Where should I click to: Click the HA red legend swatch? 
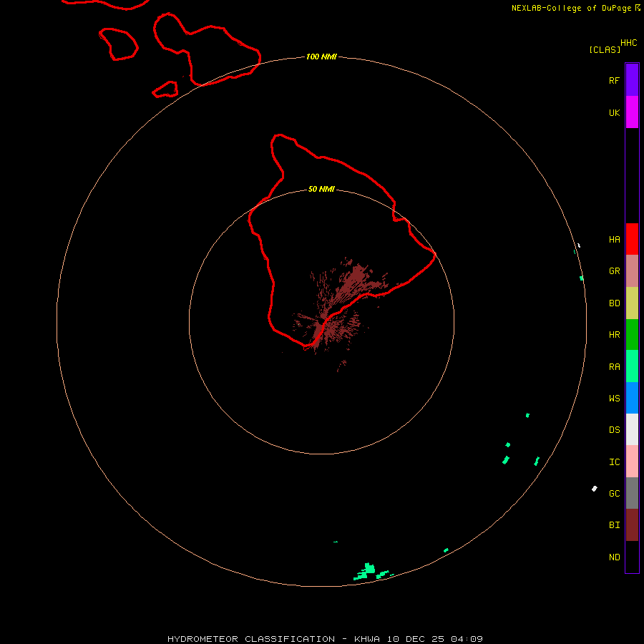[x=632, y=239]
